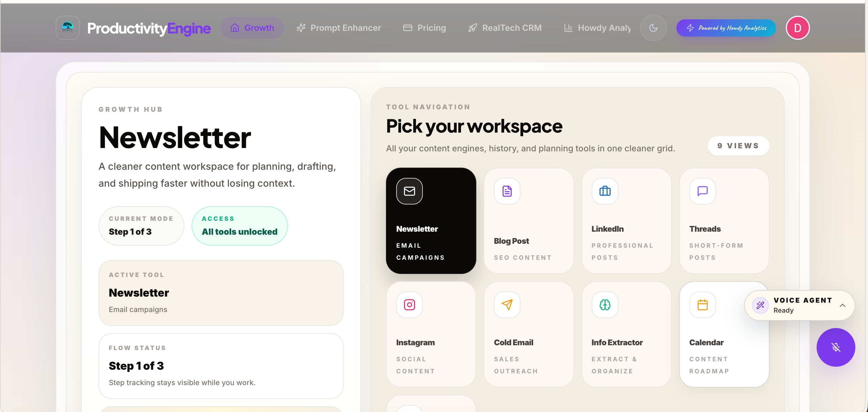Switch to the Growth nav tab

tap(252, 27)
